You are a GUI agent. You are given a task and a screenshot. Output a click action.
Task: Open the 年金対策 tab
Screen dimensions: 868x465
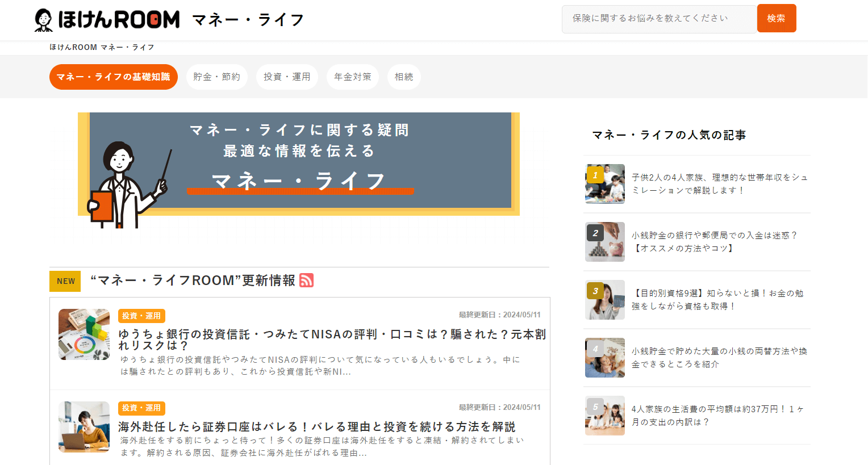click(353, 77)
